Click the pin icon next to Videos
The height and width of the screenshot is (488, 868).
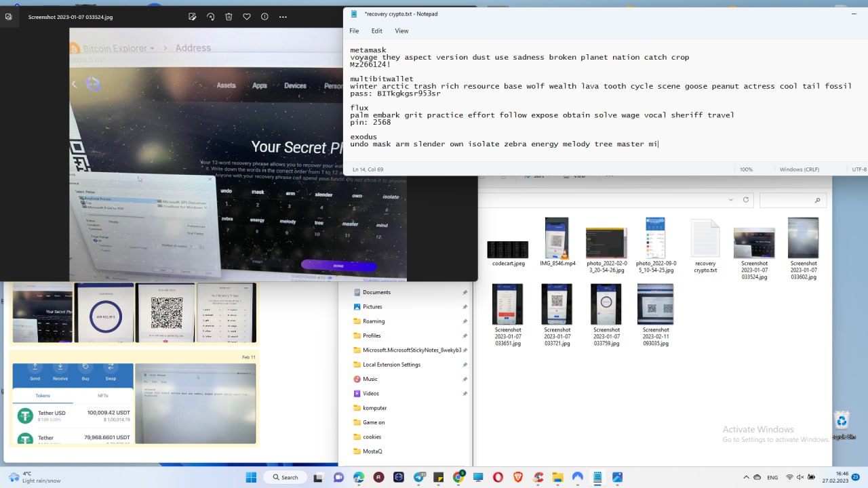click(465, 393)
